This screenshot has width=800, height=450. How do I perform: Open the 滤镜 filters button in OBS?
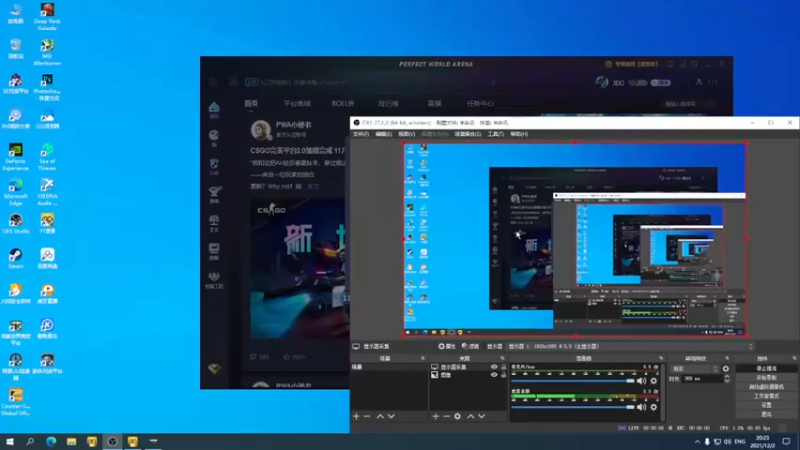pyautogui.click(x=470, y=346)
